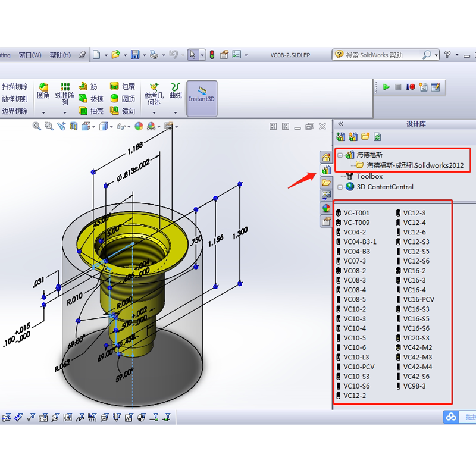Toggle the last selection filter in the bottom toolbar
This screenshot has height=476, width=476.
tap(166, 418)
